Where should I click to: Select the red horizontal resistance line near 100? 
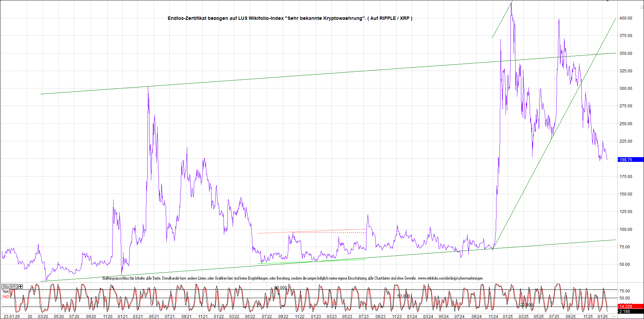point(313,231)
